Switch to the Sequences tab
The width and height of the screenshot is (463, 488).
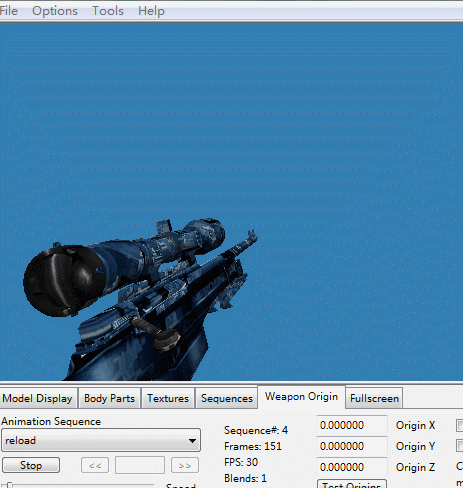pos(227,398)
